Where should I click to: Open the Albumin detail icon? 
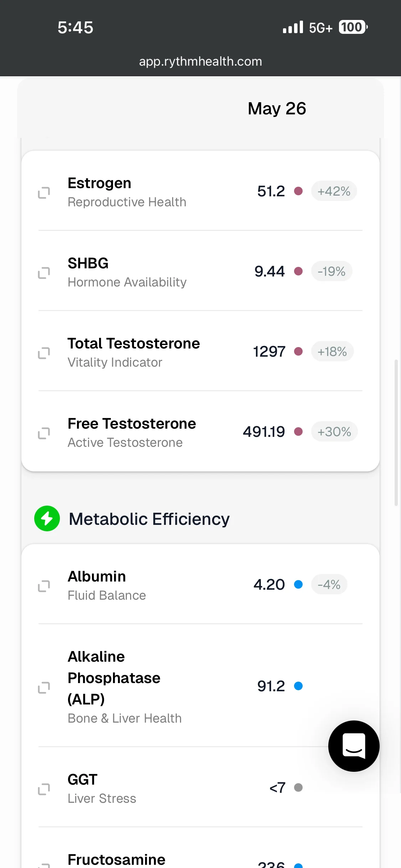44,586
